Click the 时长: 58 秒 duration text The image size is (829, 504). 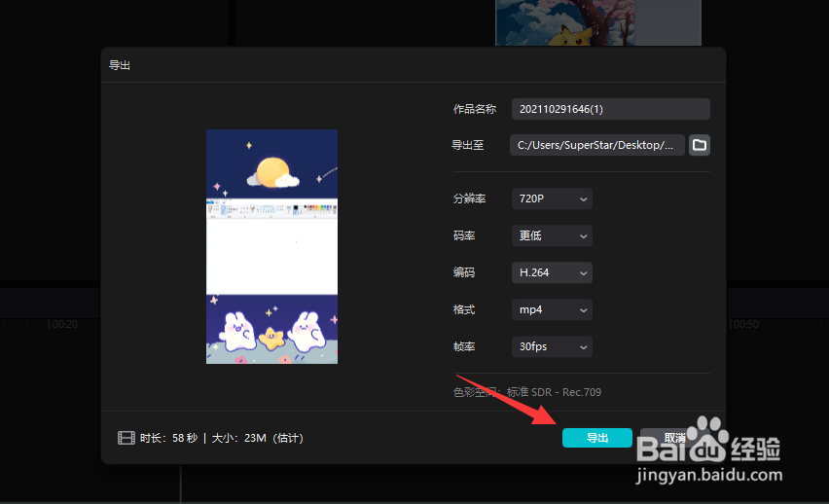[x=168, y=438]
